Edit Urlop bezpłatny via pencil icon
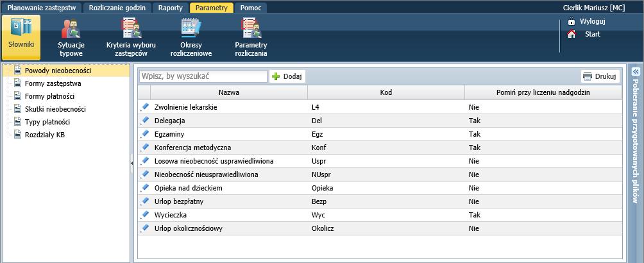Viewport: 644px width, 263px height. pos(144,201)
